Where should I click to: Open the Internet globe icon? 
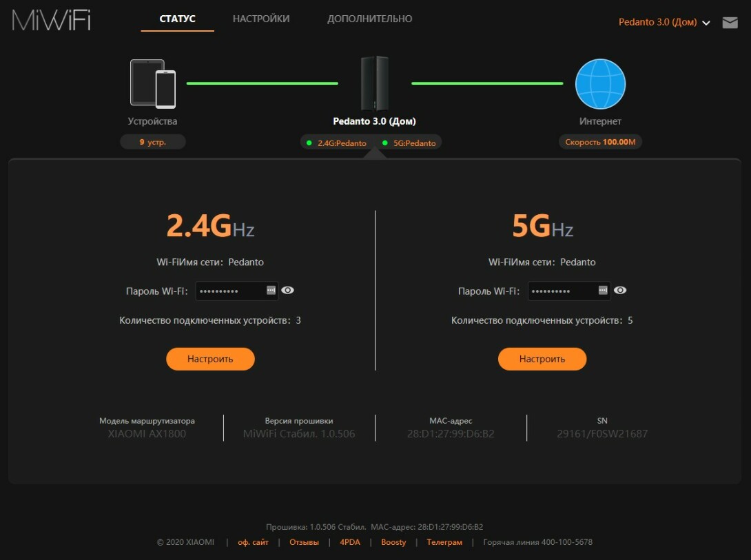coord(600,84)
